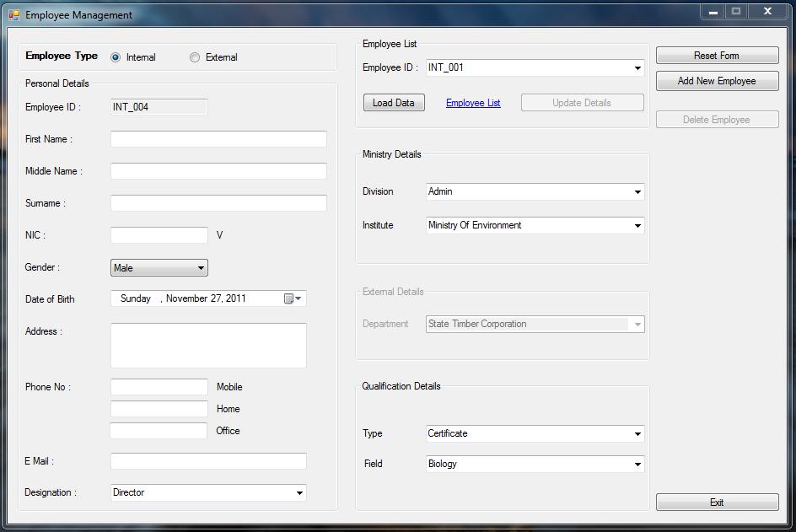Click the Employee Management app icon in title bar
Viewport: 796px width, 532px height.
(13, 15)
